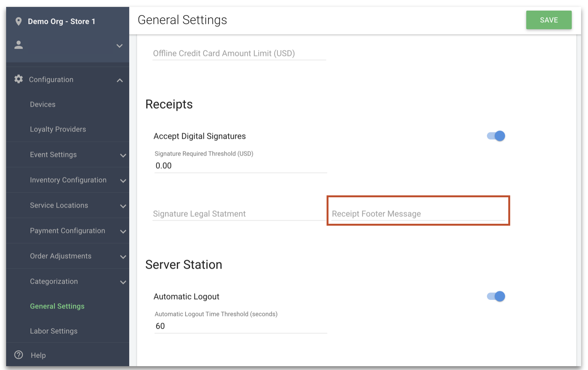The height and width of the screenshot is (370, 588).
Task: Click the green SAVE button
Action: [x=549, y=20]
